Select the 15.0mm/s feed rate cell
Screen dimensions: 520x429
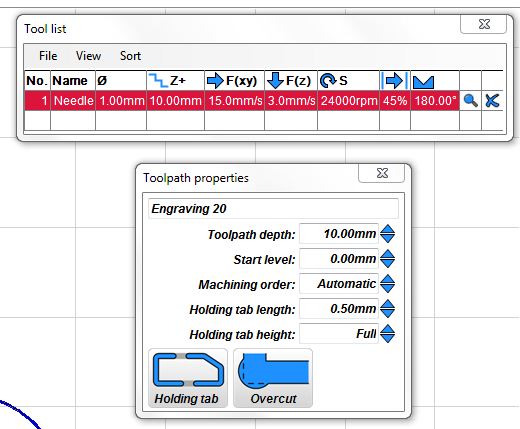(x=234, y=101)
